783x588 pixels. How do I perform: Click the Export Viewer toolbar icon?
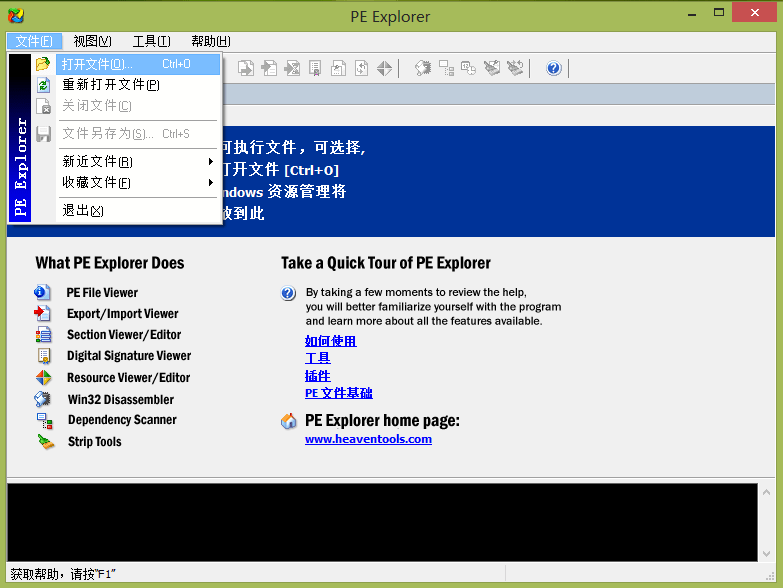tap(246, 68)
